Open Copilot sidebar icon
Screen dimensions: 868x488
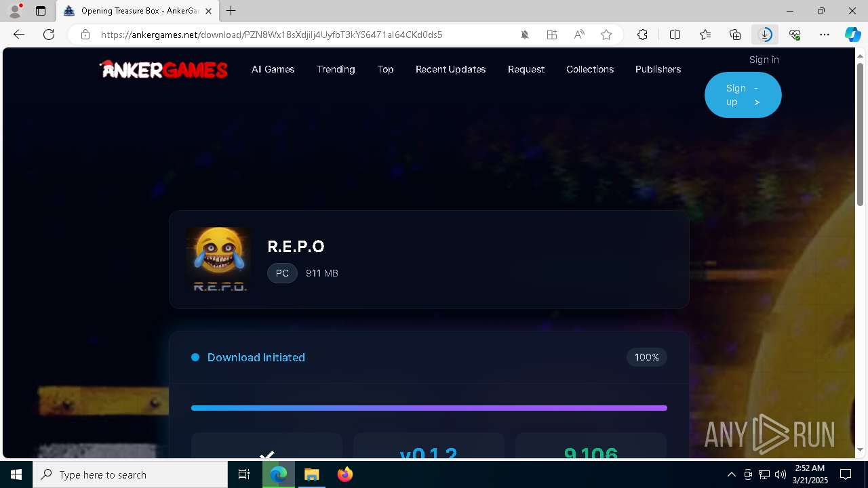852,35
